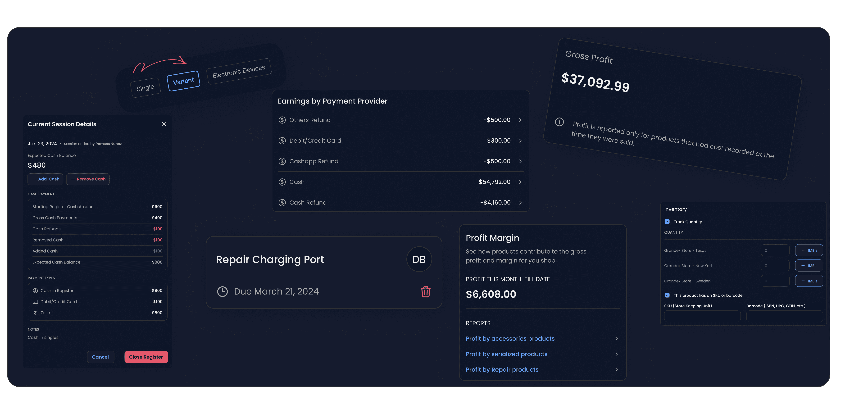Click the info icon in Gross Profit card
This screenshot has height=409, width=868.
[559, 122]
